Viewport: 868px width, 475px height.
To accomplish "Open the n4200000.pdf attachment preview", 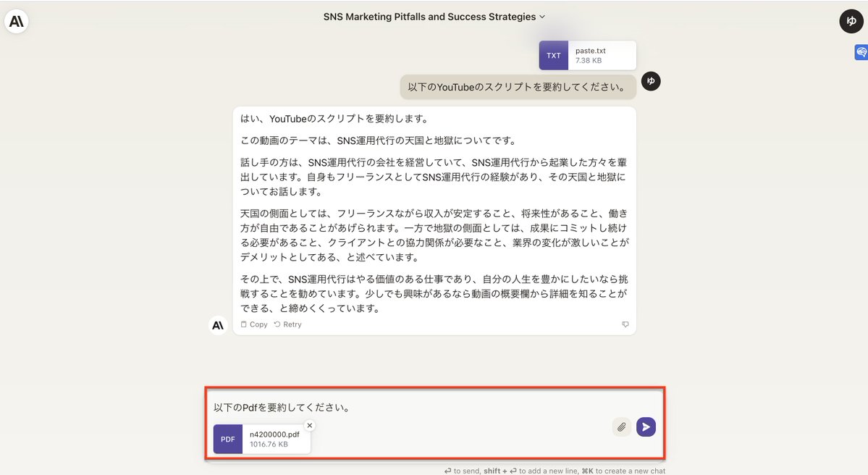I will pyautogui.click(x=262, y=439).
